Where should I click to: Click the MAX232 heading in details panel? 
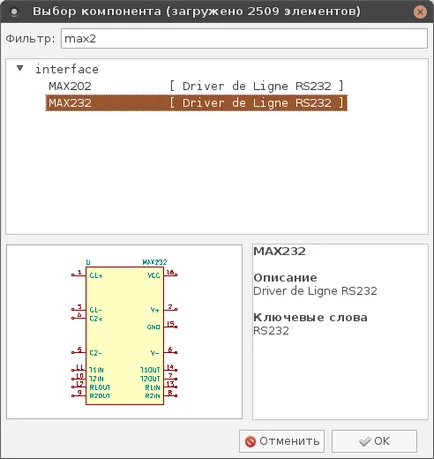[x=279, y=251]
